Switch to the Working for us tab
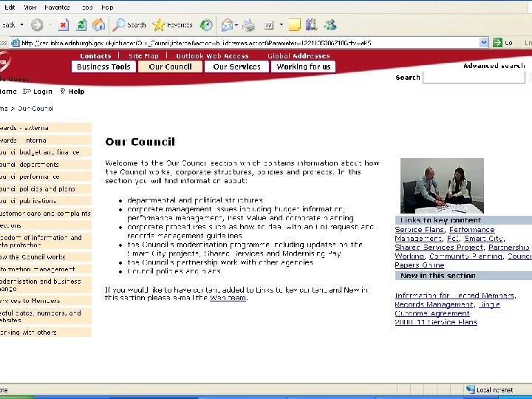The image size is (532, 399). coord(304,66)
